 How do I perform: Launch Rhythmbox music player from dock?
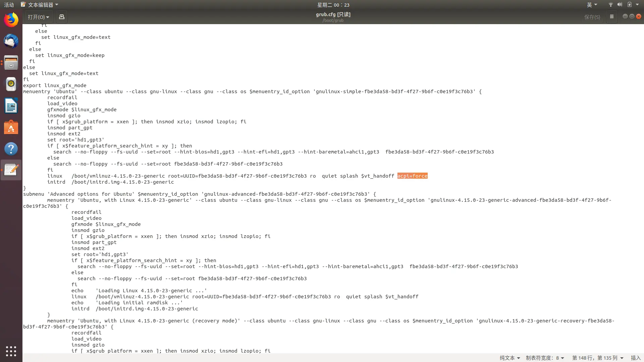point(11,84)
